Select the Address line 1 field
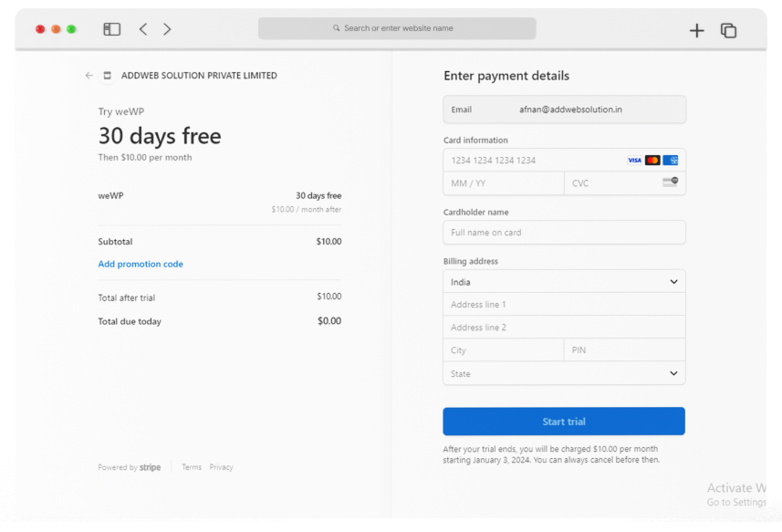 (564, 305)
